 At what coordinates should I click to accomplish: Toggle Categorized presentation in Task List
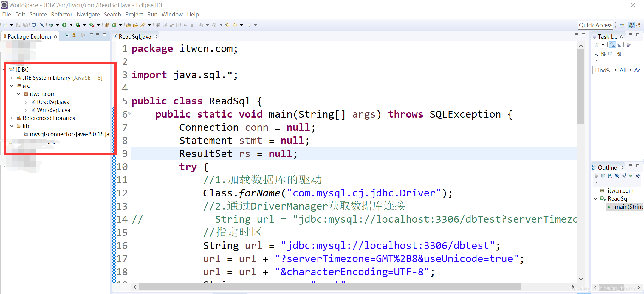(x=612, y=45)
